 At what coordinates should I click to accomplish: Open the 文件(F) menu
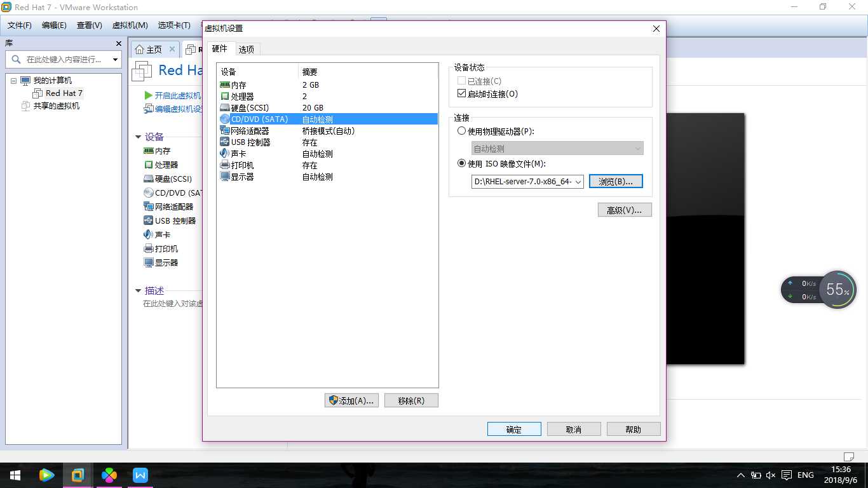pyautogui.click(x=20, y=25)
